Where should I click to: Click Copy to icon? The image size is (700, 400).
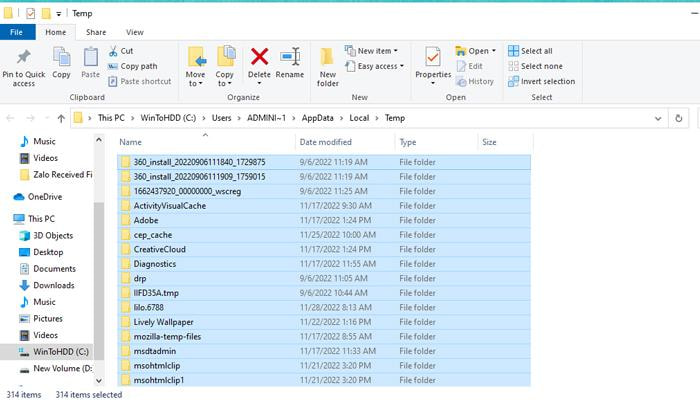pos(226,57)
